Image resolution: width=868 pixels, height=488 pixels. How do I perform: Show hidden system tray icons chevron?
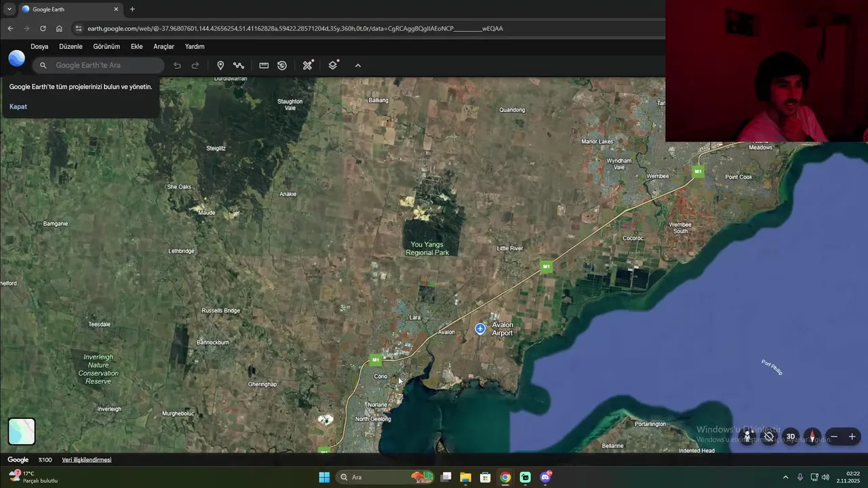coord(785,477)
